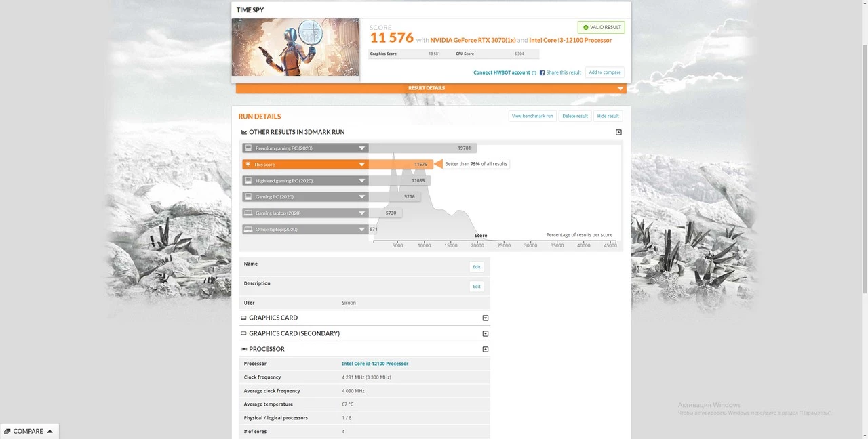Image resolution: width=868 pixels, height=439 pixels.
Task: Open the Office laptop (2020) dropdown arrow
Action: (x=362, y=229)
